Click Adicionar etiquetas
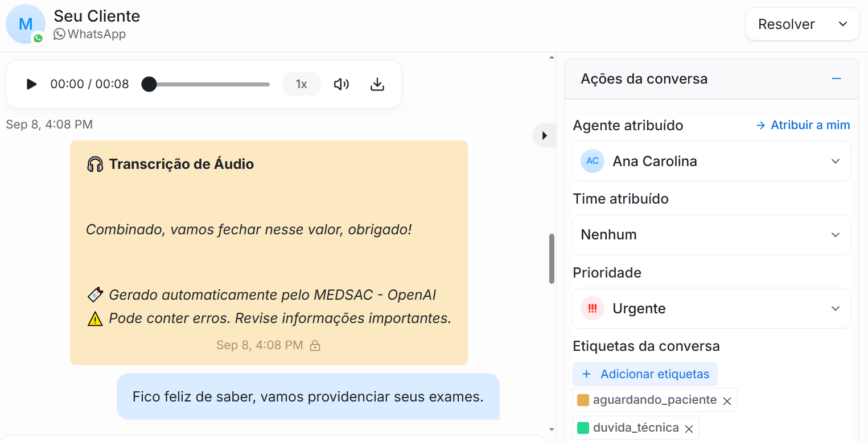Viewport: 868px width, 443px height. 645,374
